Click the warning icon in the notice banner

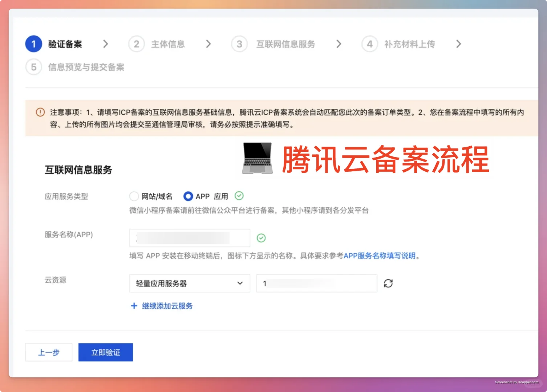point(40,113)
